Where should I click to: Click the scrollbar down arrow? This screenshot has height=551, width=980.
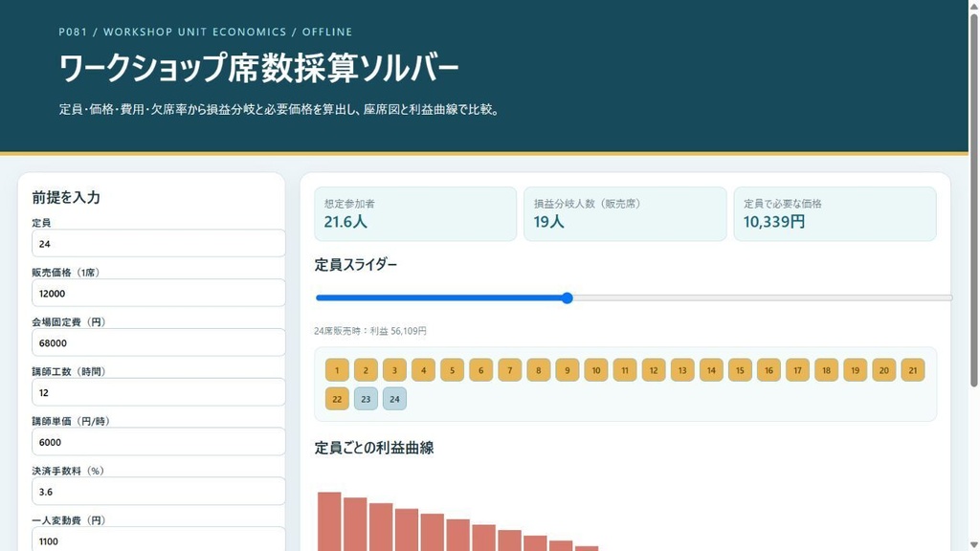(973, 545)
